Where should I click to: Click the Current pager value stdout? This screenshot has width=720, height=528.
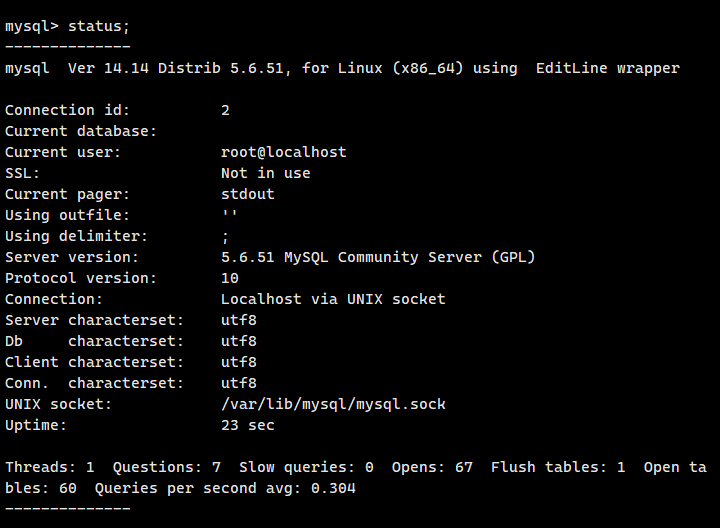tap(247, 194)
